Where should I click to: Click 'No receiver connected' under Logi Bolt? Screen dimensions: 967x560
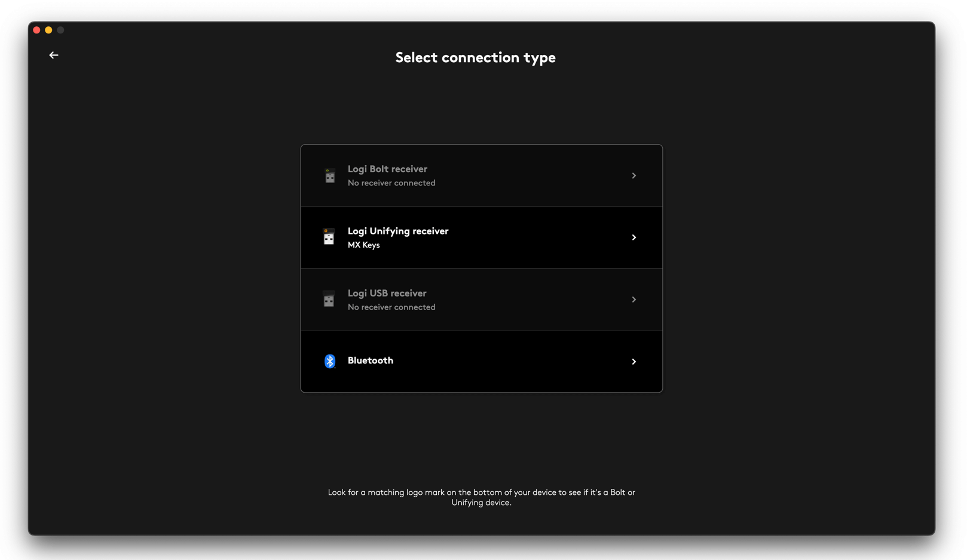click(x=391, y=183)
